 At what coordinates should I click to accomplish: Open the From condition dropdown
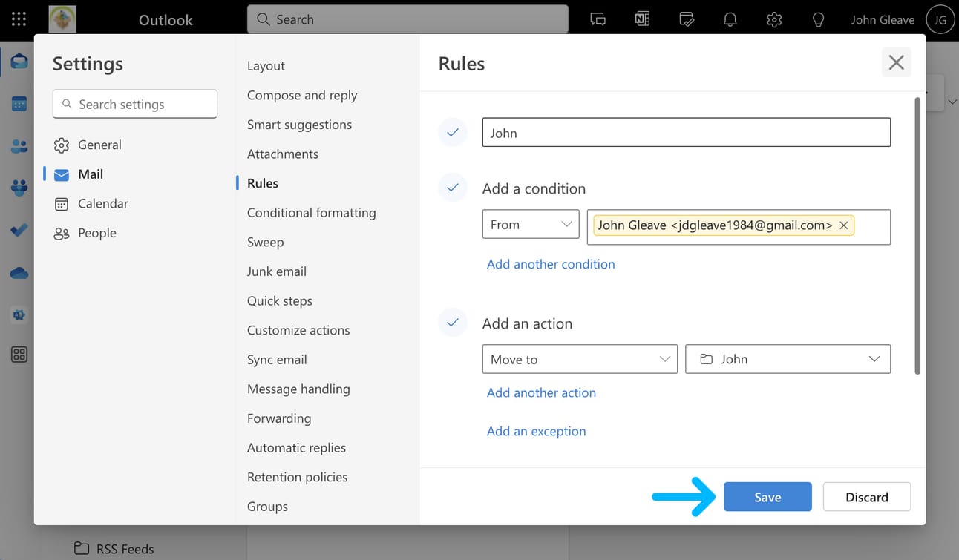click(531, 225)
